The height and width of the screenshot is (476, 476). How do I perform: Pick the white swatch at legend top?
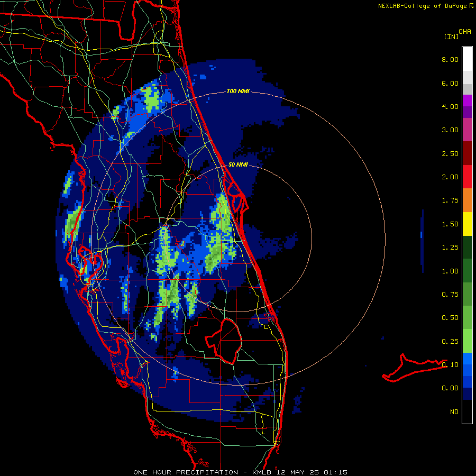pos(467,59)
